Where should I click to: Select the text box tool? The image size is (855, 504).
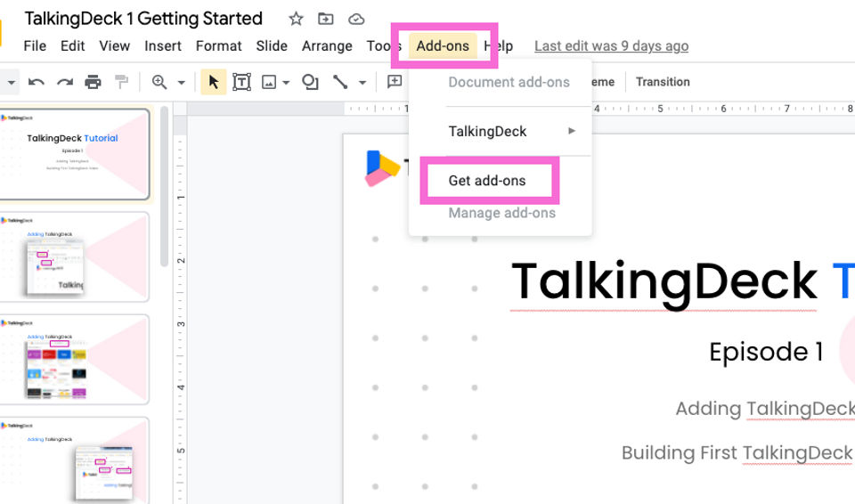coord(241,82)
